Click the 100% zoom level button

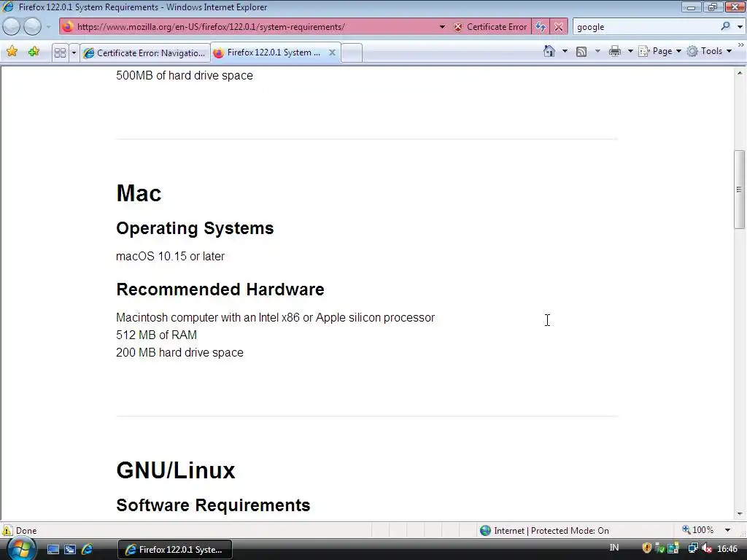coord(698,529)
